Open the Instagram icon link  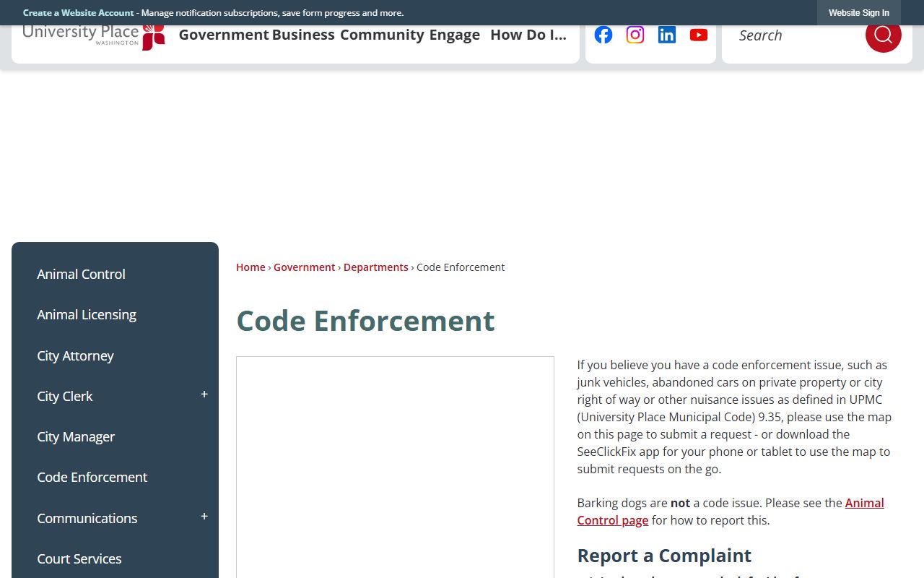(x=635, y=35)
